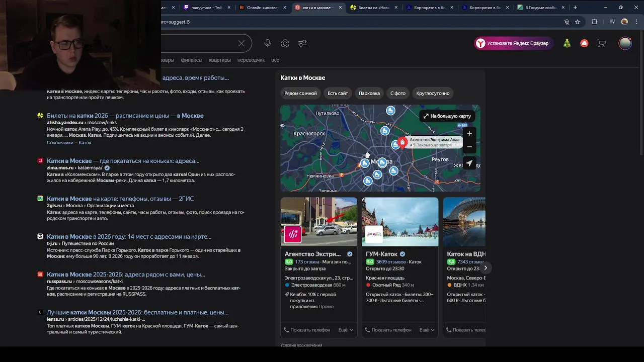Click russpass.ru result favicon
The height and width of the screenshot is (362, 644).
pyautogui.click(x=40, y=275)
